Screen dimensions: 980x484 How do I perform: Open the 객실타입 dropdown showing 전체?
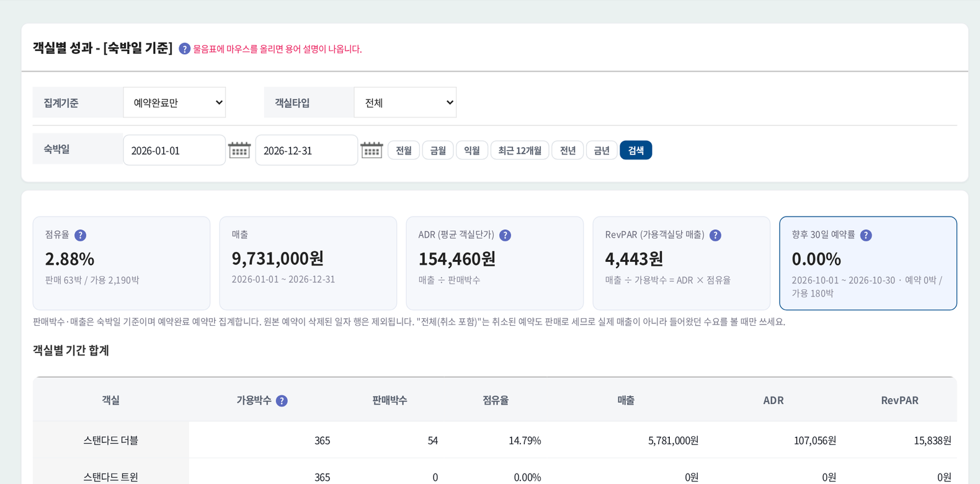pyautogui.click(x=405, y=102)
